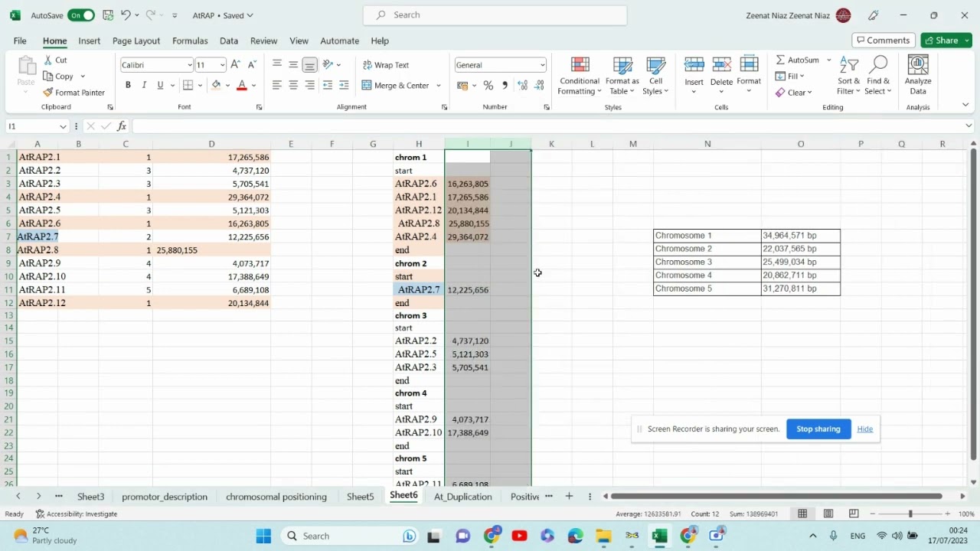Image resolution: width=980 pixels, height=551 pixels.
Task: Open the Comments pane
Action: click(884, 40)
